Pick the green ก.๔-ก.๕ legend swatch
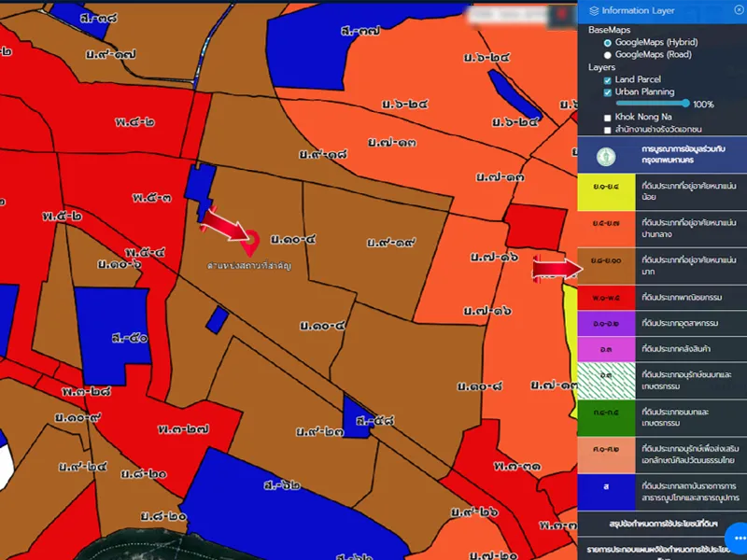The image size is (747, 560). tap(605, 412)
